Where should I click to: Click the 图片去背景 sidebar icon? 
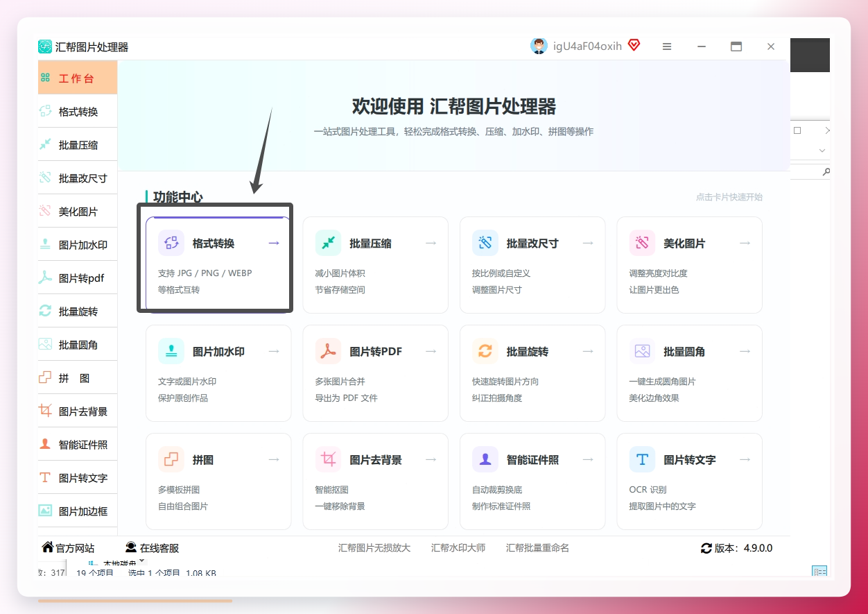coord(46,411)
